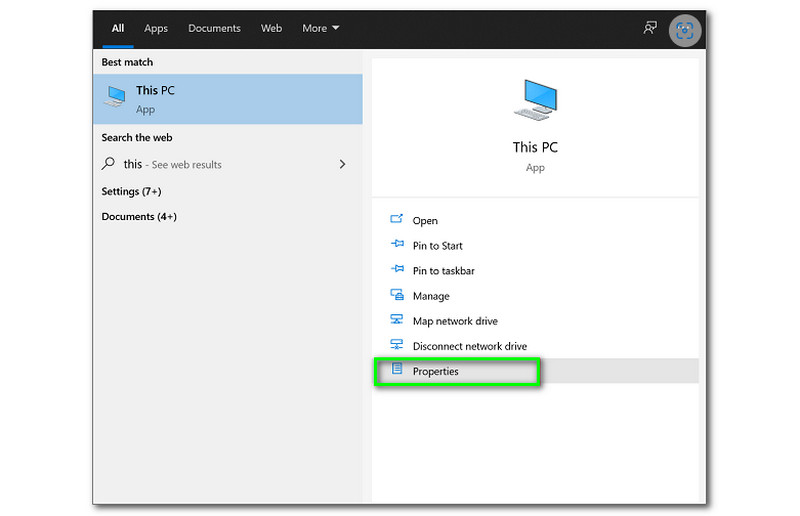Select the All results tab
This screenshot has width=800, height=516.
(x=117, y=28)
